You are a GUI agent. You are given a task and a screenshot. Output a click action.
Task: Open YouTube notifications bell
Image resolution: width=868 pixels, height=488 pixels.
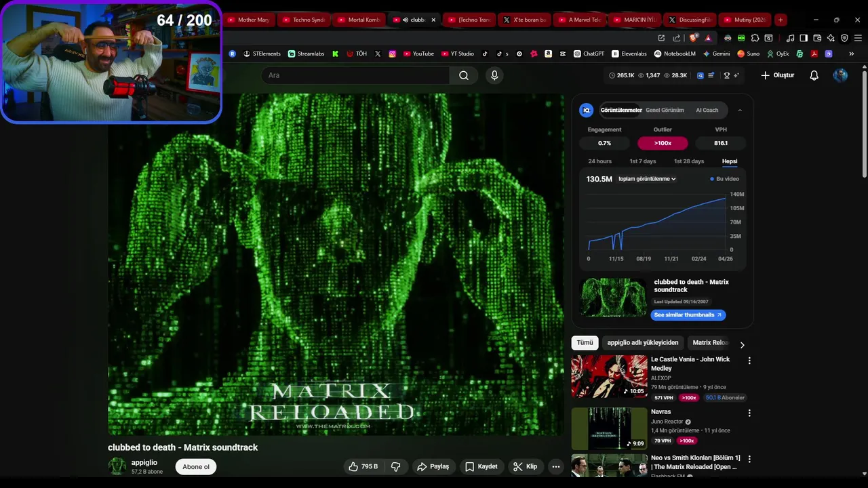814,75
